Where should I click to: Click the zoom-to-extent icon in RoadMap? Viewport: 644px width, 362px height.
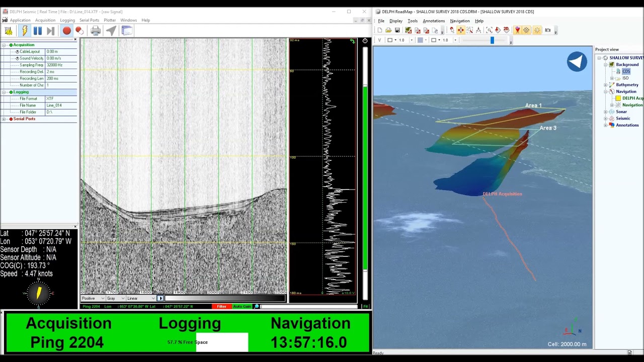pyautogui.click(x=489, y=30)
